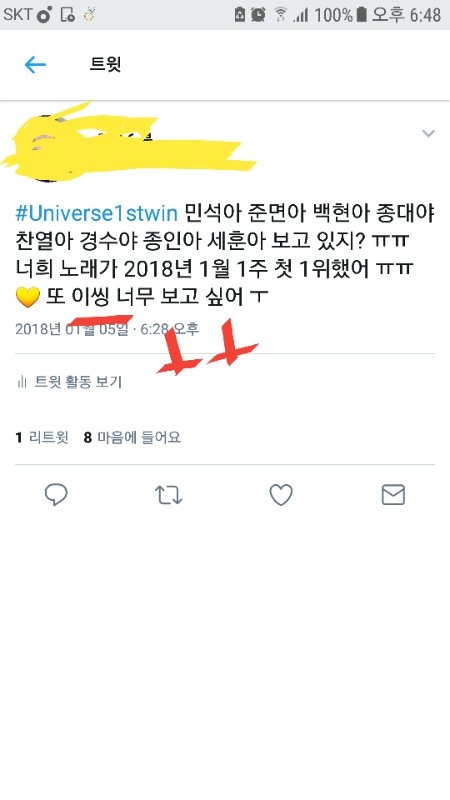Open 트윗 활동 보기 link
The height and width of the screenshot is (800, 450).
[x=78, y=382]
